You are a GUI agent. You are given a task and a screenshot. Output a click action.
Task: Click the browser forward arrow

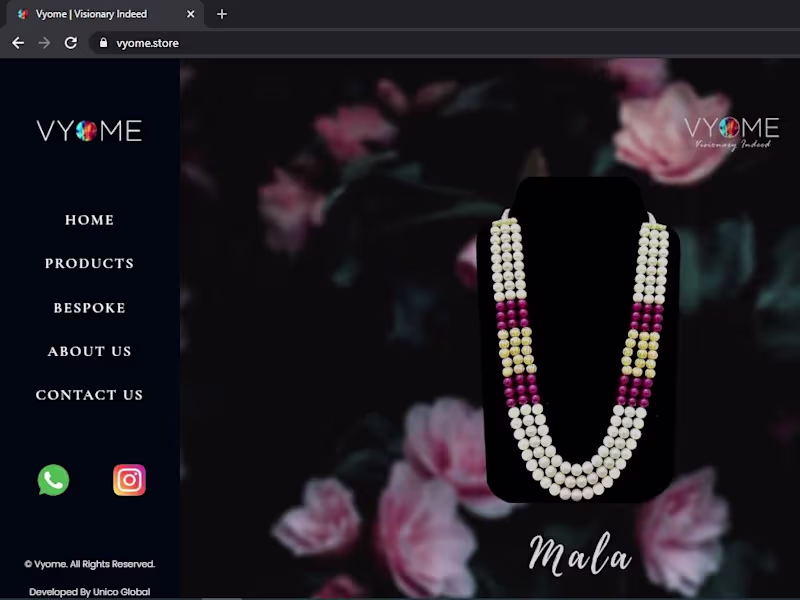44,43
